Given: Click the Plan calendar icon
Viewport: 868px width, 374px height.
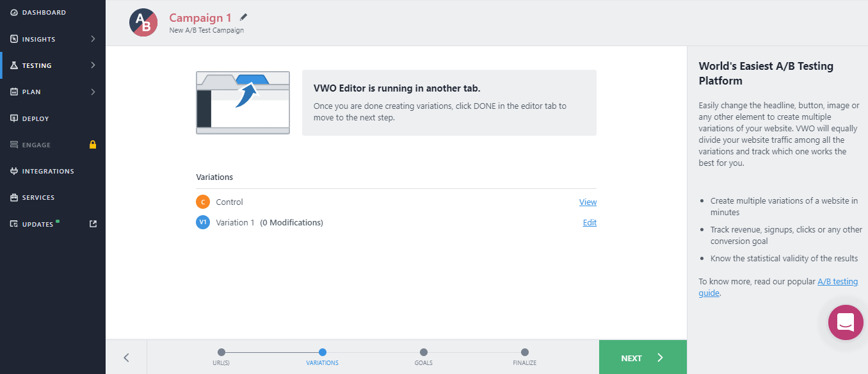Looking at the screenshot, I should click(x=14, y=92).
